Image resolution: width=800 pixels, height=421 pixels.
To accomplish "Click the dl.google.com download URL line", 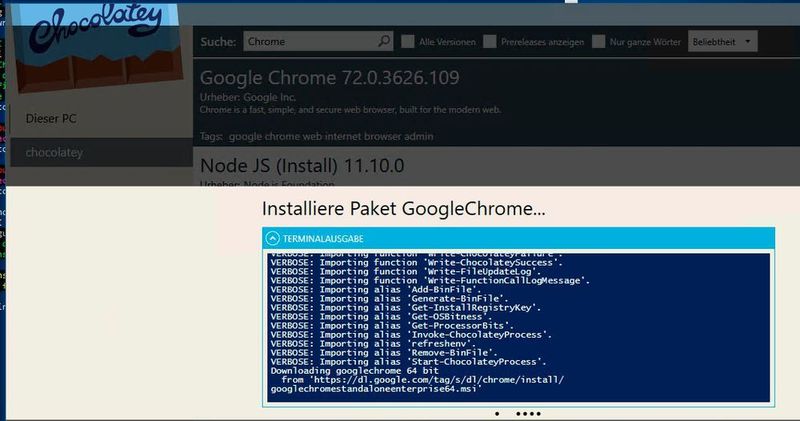I will (x=422, y=380).
